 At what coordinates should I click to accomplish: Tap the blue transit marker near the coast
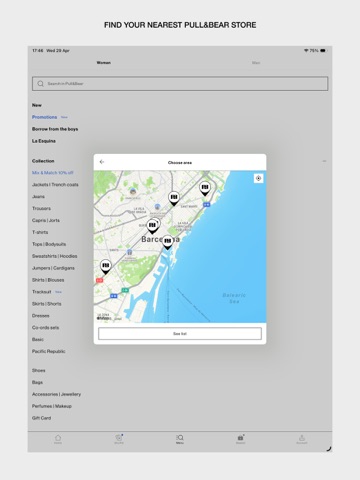click(x=207, y=205)
